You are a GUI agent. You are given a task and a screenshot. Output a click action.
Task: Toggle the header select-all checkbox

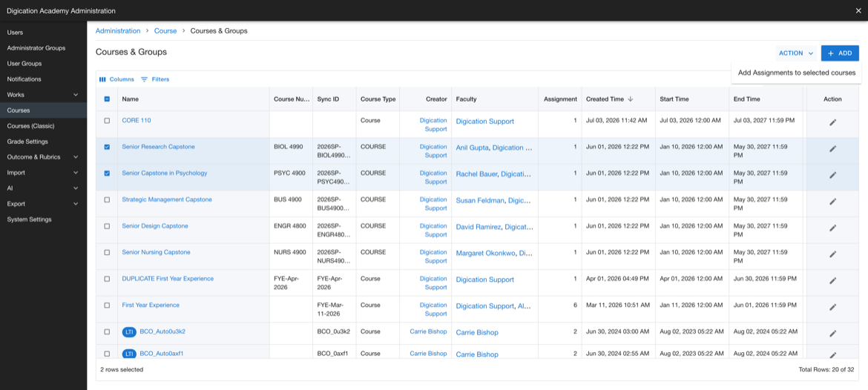click(x=107, y=99)
